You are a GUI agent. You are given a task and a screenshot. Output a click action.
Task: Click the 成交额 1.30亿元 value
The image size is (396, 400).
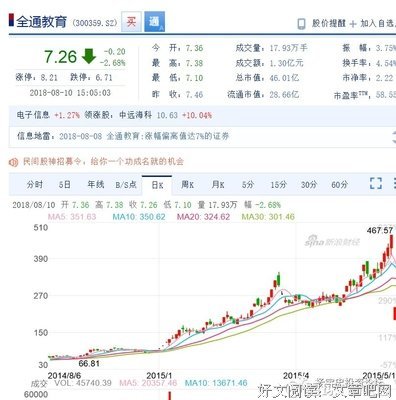tap(286, 63)
